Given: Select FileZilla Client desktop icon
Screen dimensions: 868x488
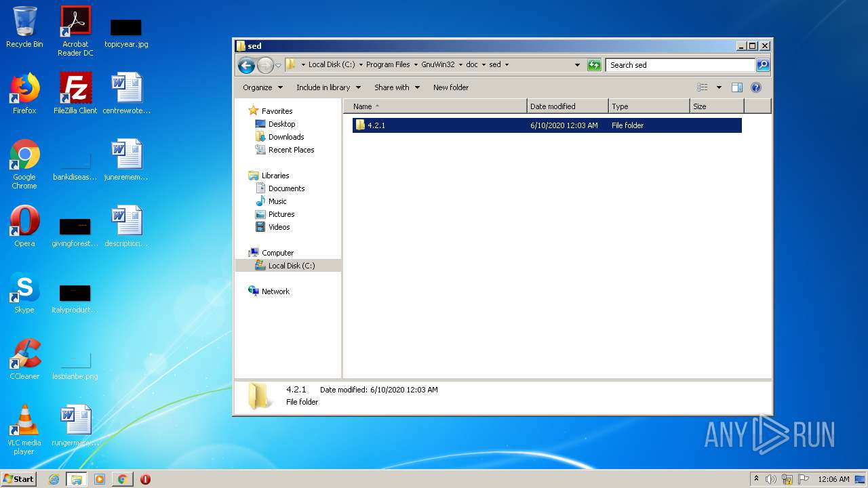Looking at the screenshot, I should click(x=75, y=94).
